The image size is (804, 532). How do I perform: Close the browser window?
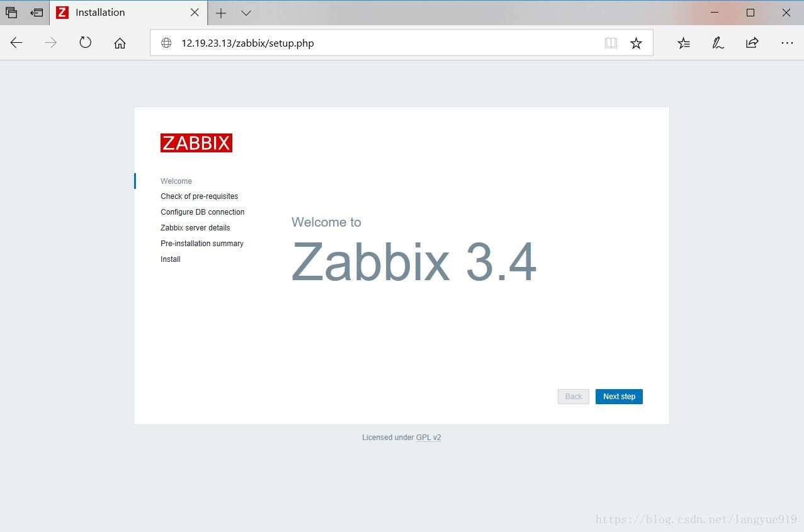pos(786,13)
